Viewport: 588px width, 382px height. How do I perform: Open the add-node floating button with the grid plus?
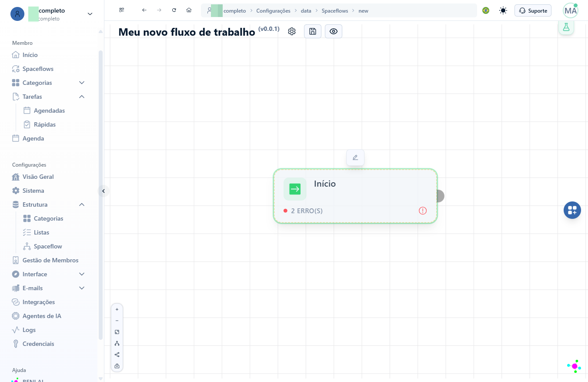point(572,210)
